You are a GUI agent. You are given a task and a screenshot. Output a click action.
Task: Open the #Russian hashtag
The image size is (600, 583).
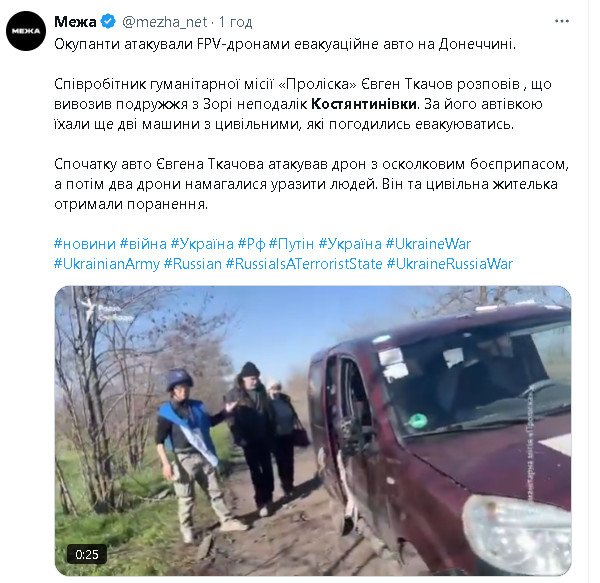193,264
